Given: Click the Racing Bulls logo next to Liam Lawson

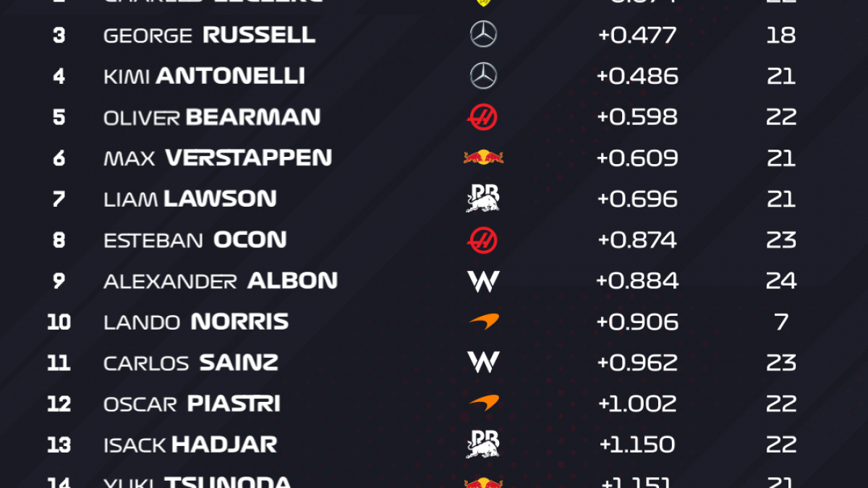Looking at the screenshot, I should (483, 199).
